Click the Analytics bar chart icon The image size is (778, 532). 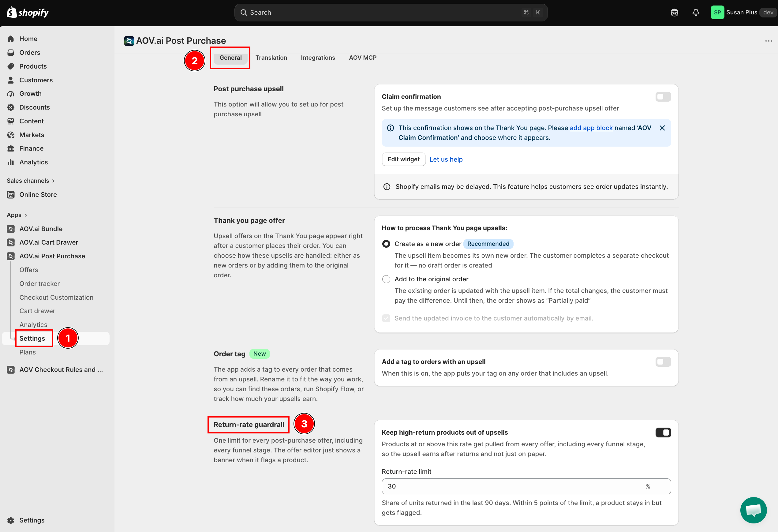click(11, 162)
